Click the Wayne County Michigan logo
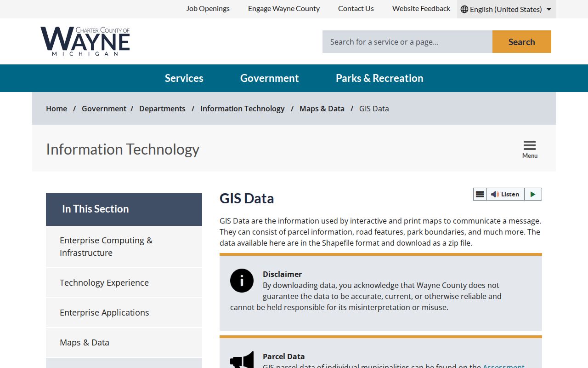This screenshot has height=368, width=588. tap(85, 41)
